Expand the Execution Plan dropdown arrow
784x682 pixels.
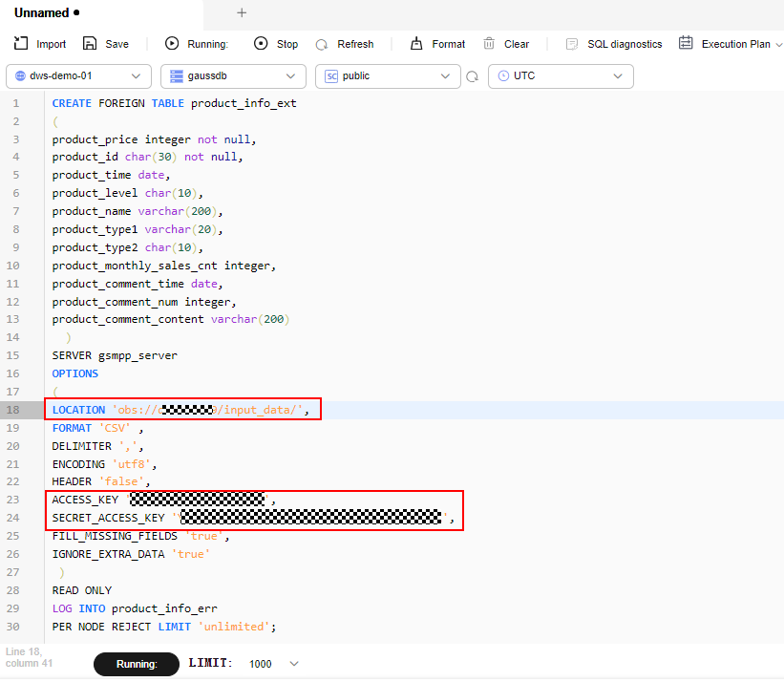[778, 44]
